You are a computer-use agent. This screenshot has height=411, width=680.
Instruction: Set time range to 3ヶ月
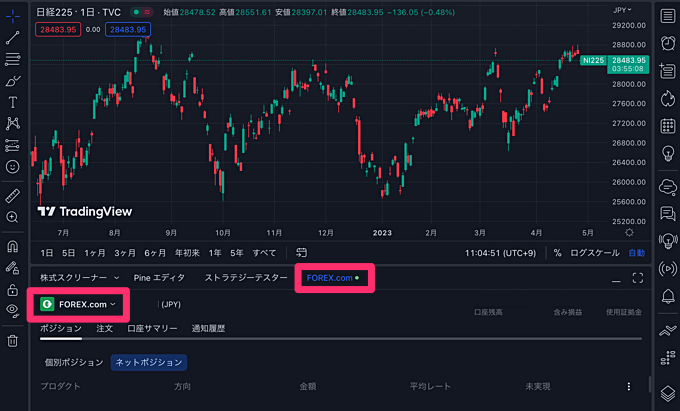[125, 253]
